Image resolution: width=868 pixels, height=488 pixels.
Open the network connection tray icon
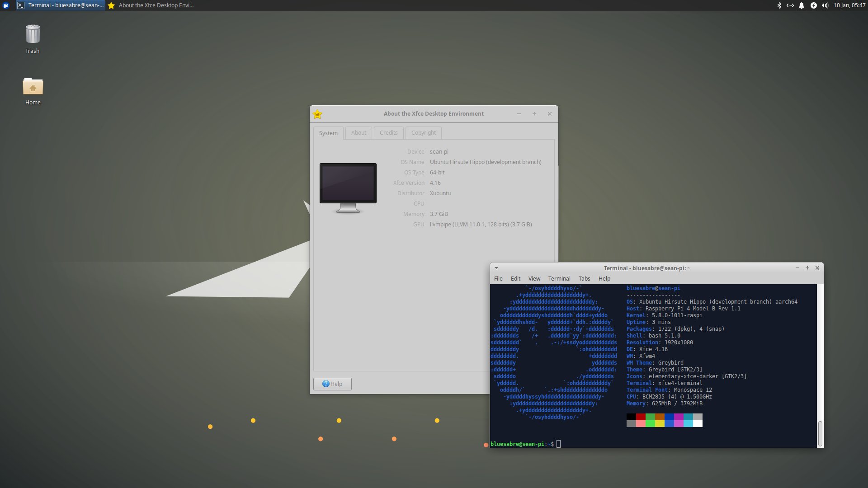(790, 5)
